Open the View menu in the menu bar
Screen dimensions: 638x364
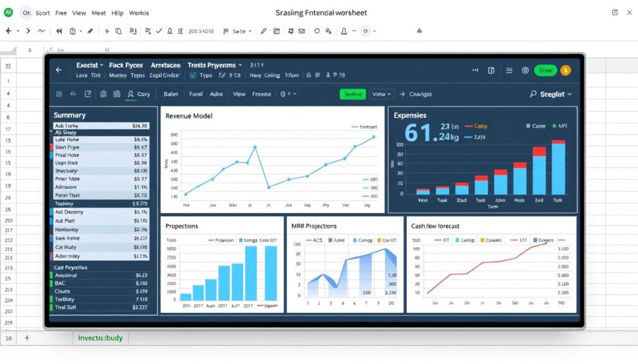[x=79, y=12]
